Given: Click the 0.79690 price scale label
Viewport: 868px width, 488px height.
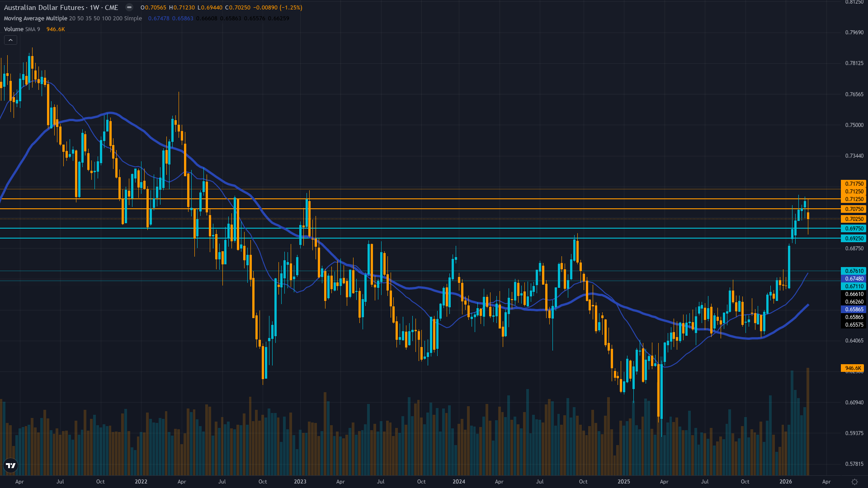Looking at the screenshot, I should pos(854,33).
